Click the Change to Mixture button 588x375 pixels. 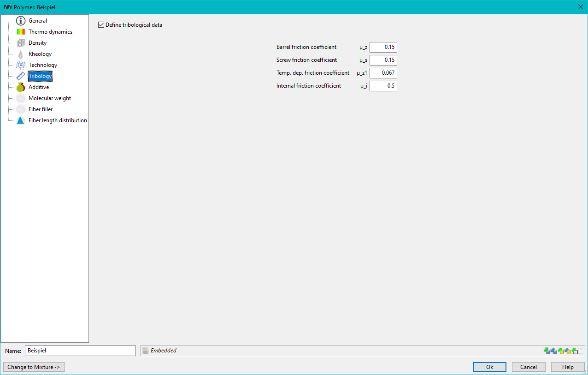pyautogui.click(x=34, y=367)
